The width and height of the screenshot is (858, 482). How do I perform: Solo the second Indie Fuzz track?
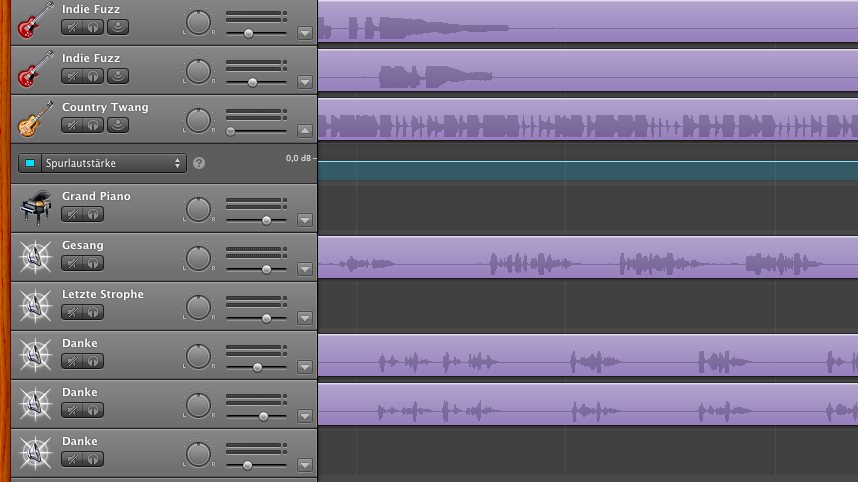click(93, 76)
